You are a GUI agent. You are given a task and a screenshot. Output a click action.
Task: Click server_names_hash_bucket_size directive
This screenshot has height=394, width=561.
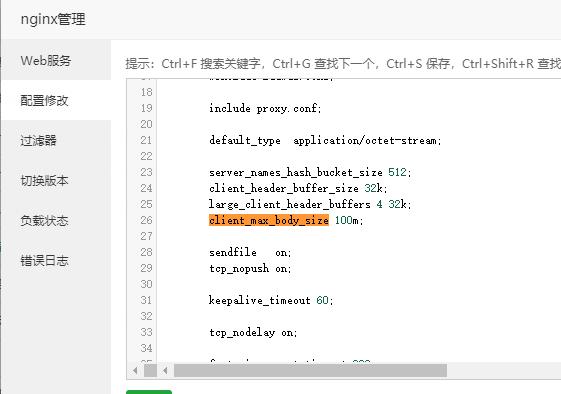[x=296, y=172]
